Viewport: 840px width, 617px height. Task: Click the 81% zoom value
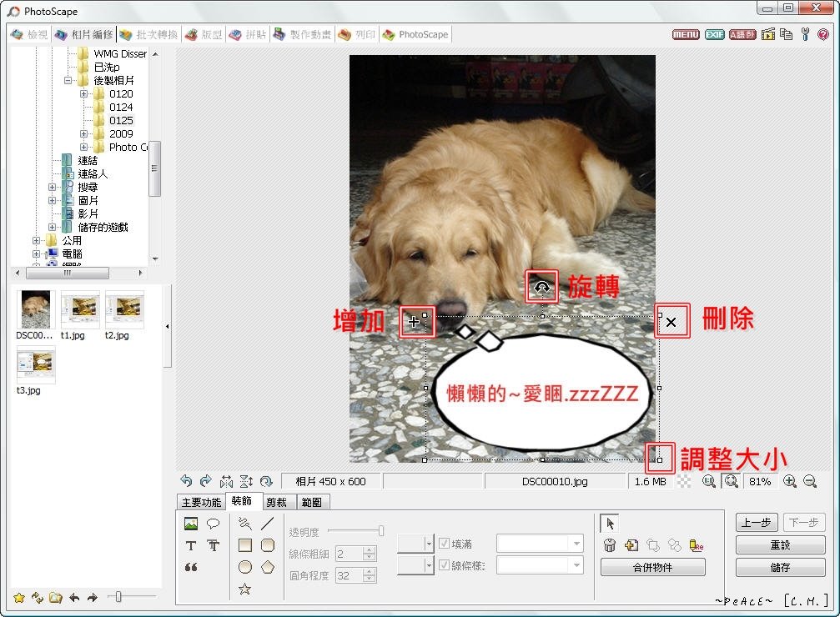point(760,481)
